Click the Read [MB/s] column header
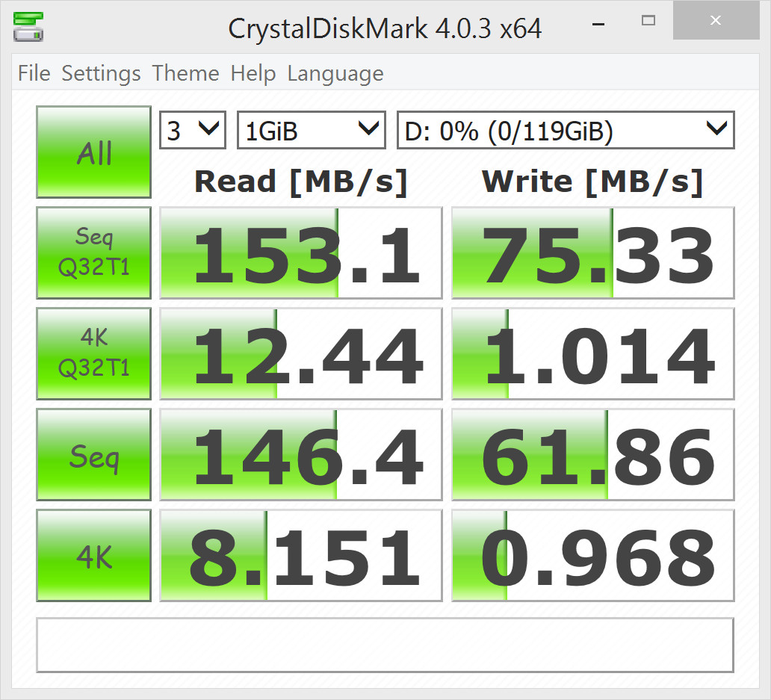The width and height of the screenshot is (771, 700). 301,182
